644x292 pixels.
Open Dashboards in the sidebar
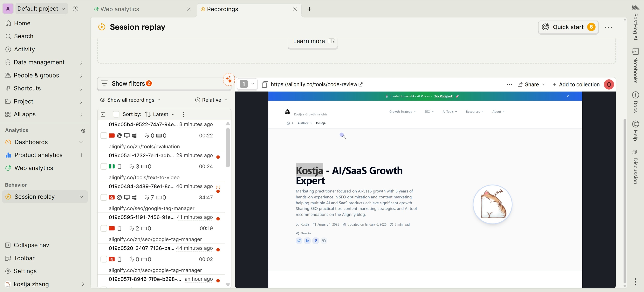pos(31,142)
